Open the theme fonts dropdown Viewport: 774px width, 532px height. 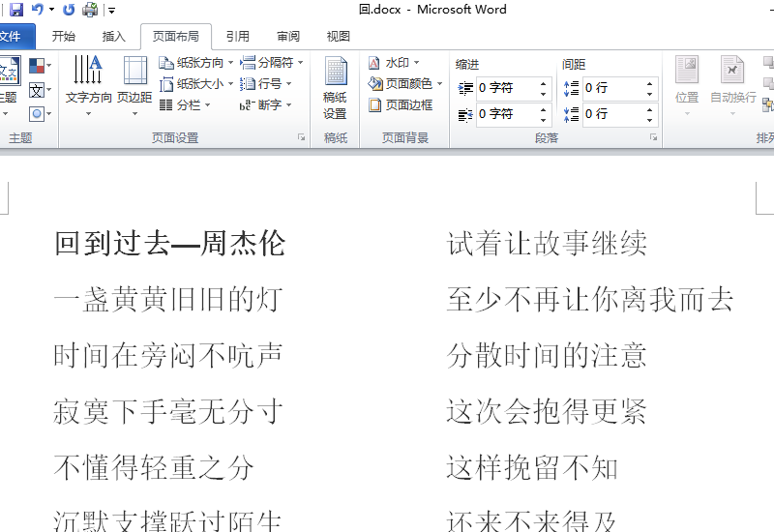point(40,90)
